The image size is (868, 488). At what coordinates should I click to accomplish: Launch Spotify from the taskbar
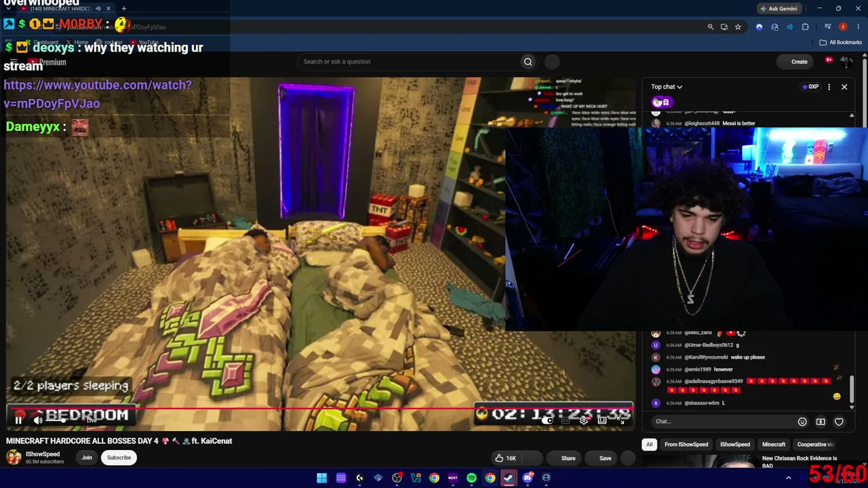point(471,478)
